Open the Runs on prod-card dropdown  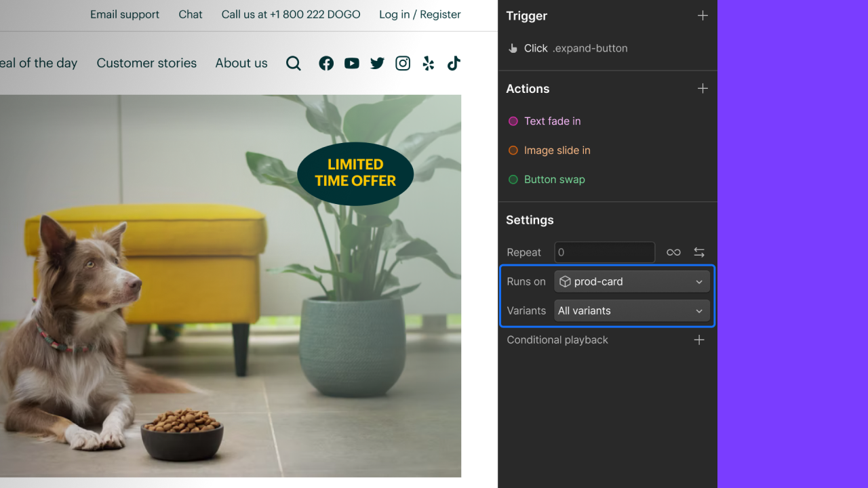[631, 281]
